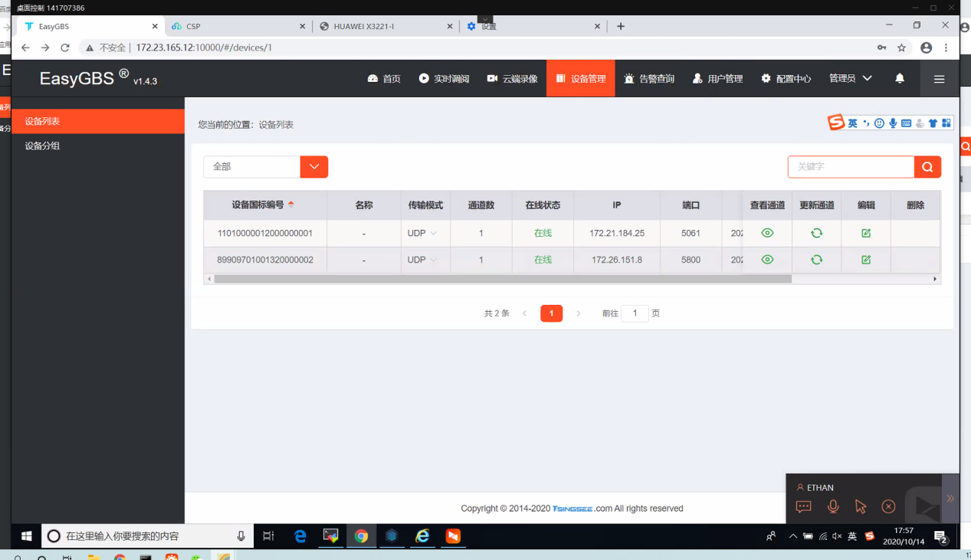Update channels for device at 172.26.151.8

816,260
